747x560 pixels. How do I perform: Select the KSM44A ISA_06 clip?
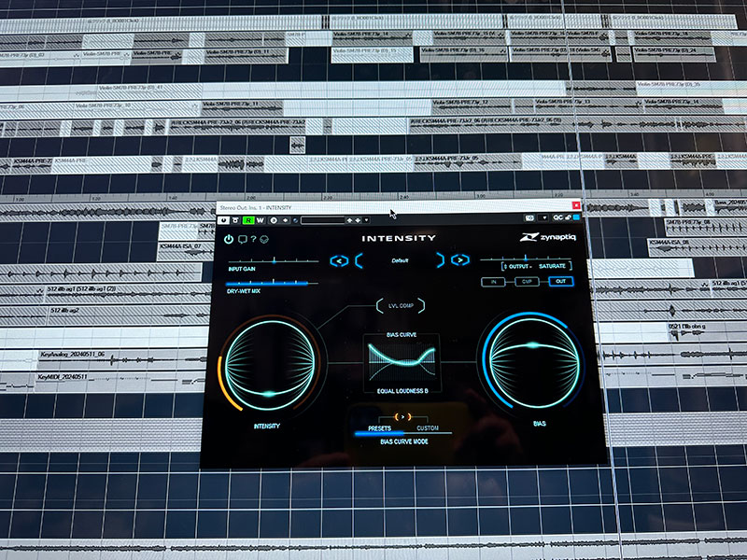tap(698, 247)
